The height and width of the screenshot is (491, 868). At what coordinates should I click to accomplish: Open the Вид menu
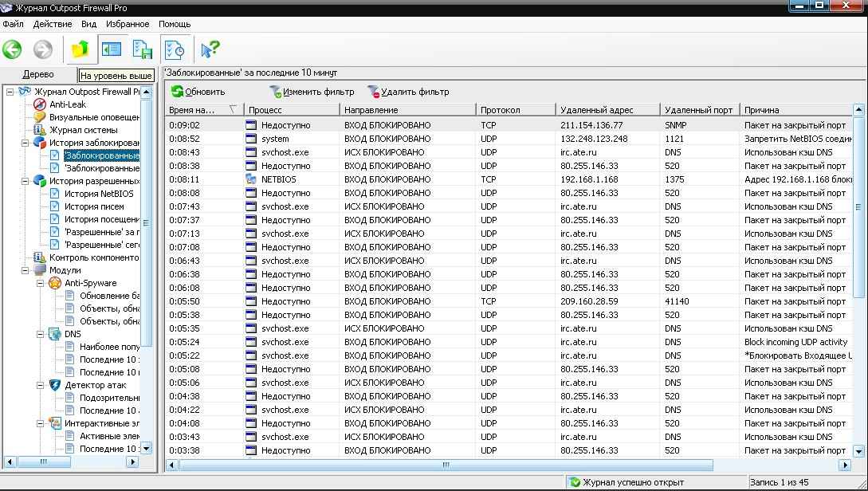[88, 24]
